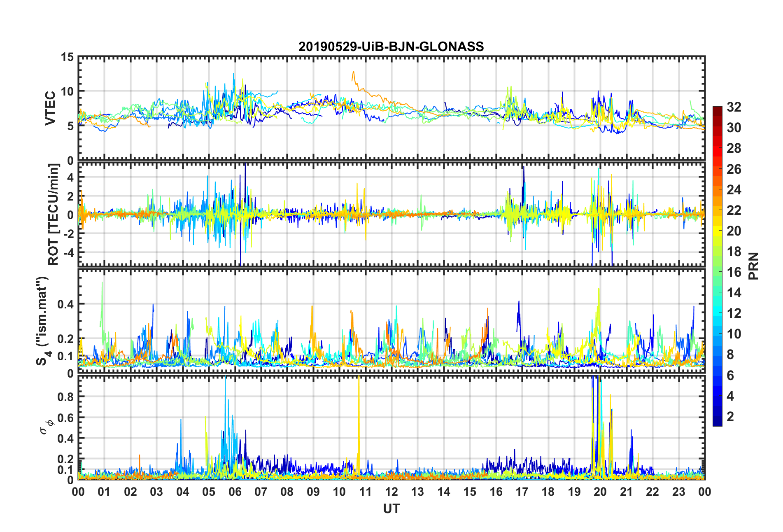Select sigma-phi axis tick label 0.6

(x=65, y=418)
